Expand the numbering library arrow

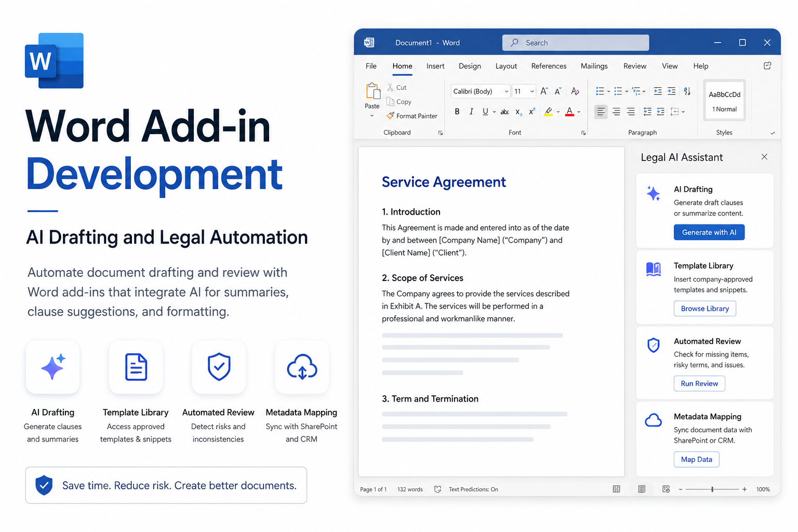[627, 91]
